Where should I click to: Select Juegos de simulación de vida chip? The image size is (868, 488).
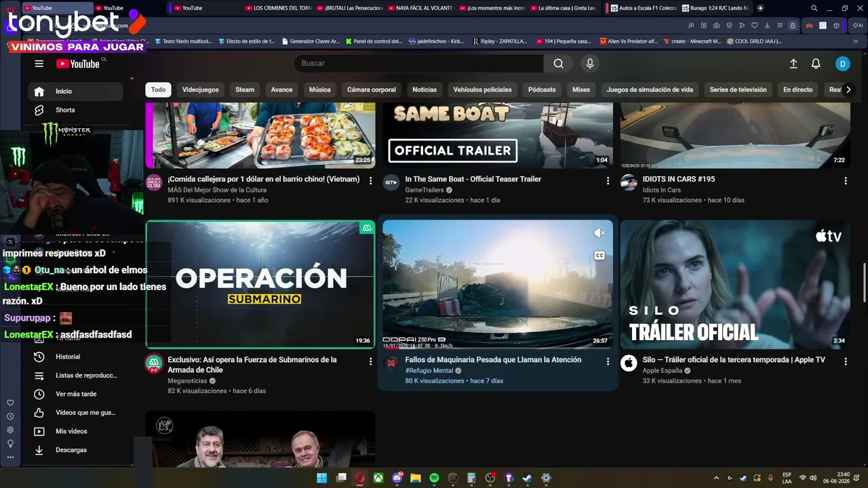click(x=650, y=89)
